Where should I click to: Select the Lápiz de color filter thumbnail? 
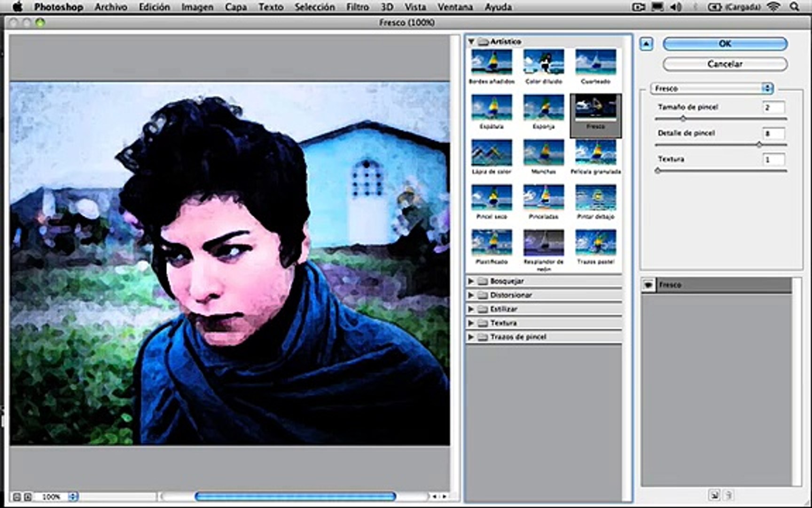point(492,152)
